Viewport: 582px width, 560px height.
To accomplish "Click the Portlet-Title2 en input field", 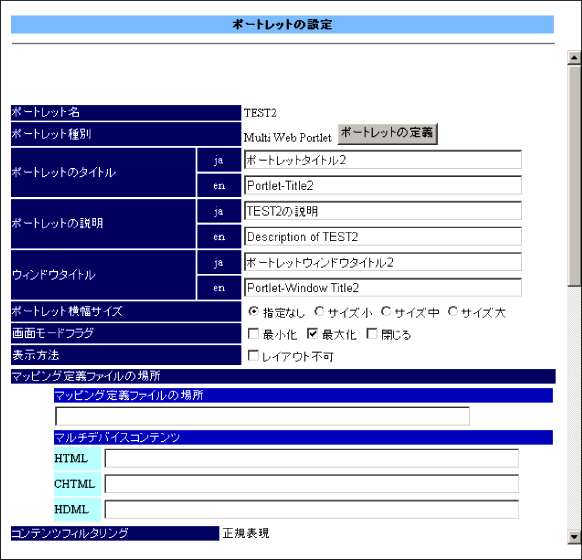I will pyautogui.click(x=383, y=185).
